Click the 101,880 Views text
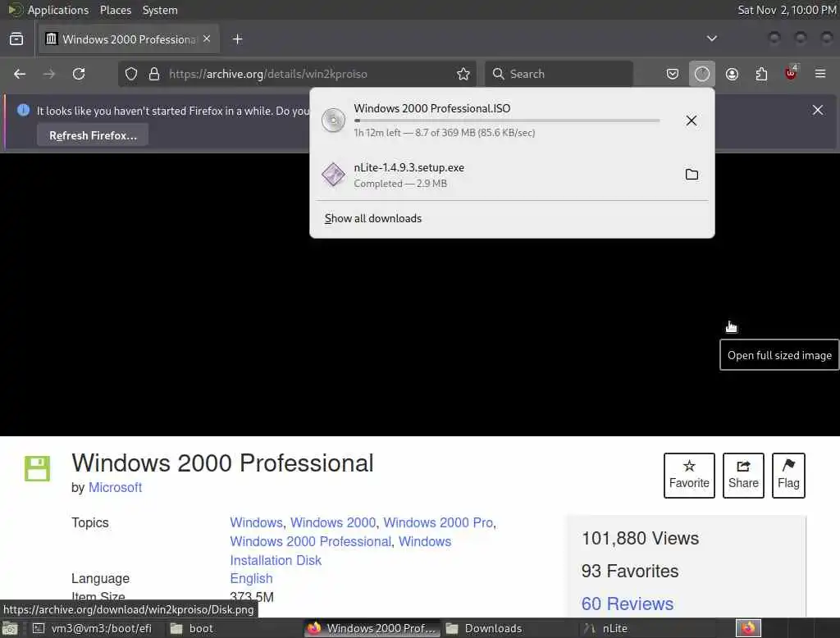840x638 pixels. 640,538
